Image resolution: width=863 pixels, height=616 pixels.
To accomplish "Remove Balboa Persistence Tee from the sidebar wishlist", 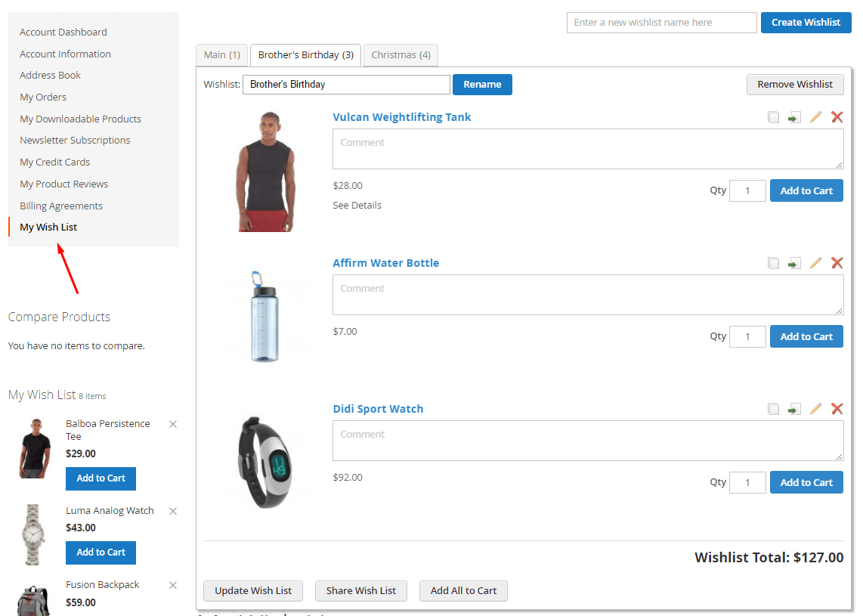I will (173, 424).
